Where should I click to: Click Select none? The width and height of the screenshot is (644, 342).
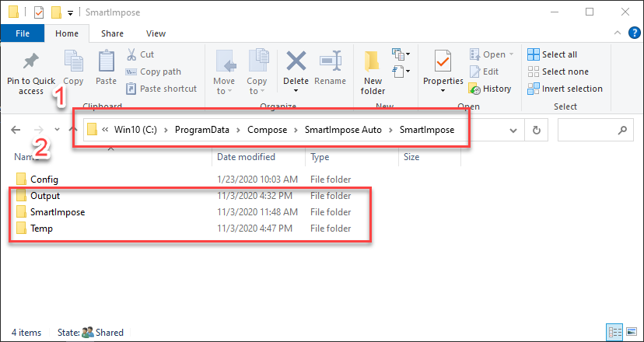558,72
